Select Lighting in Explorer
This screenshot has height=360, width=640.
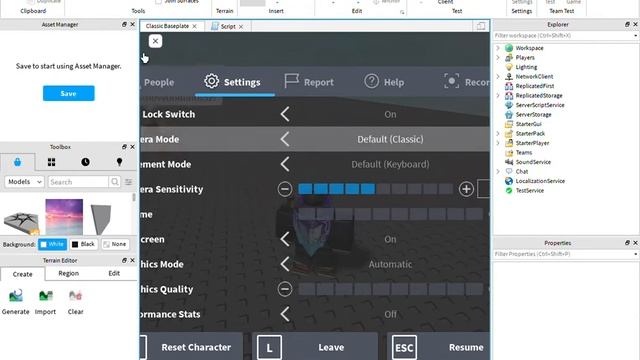(x=526, y=67)
